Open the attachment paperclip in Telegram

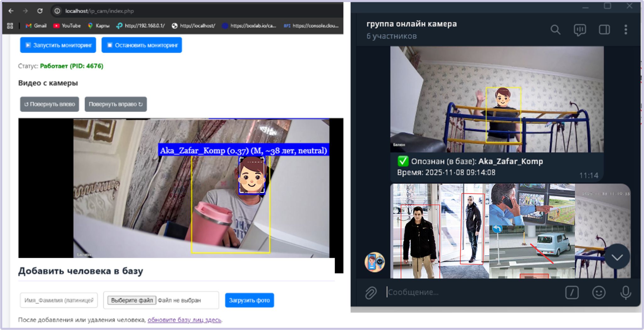click(x=371, y=292)
